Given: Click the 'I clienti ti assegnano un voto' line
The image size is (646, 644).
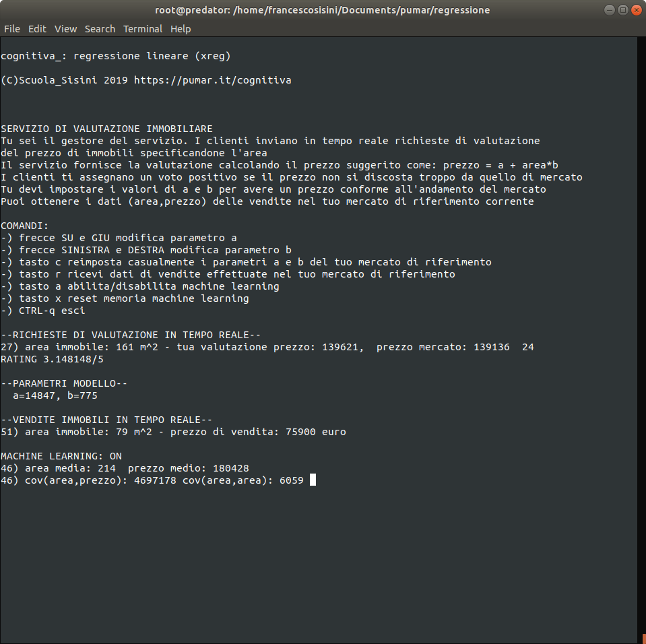Looking at the screenshot, I should tap(292, 177).
